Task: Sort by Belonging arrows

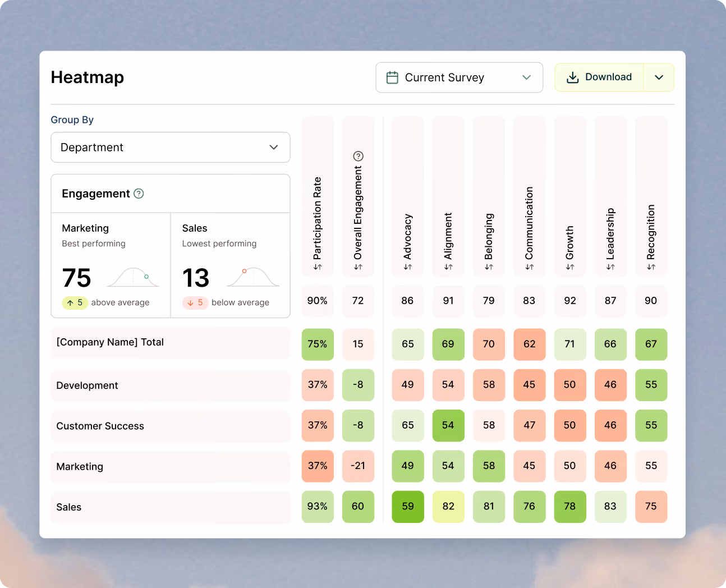Action: coord(489,267)
